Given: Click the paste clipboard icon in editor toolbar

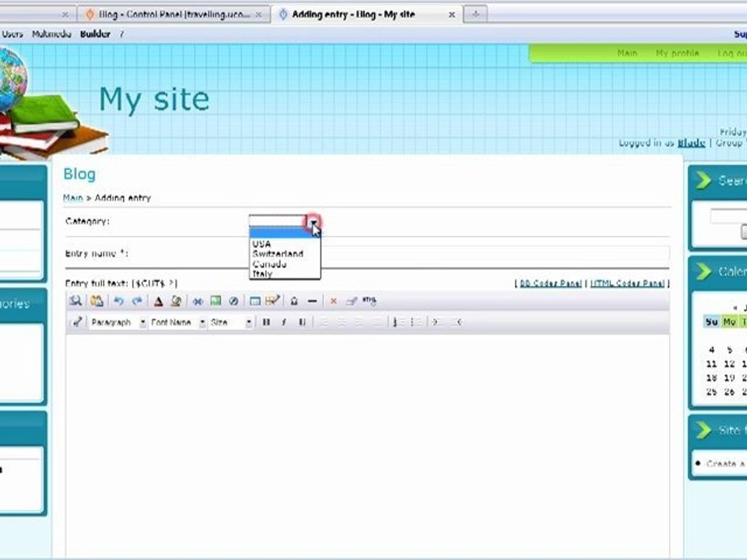Looking at the screenshot, I should pos(96,301).
